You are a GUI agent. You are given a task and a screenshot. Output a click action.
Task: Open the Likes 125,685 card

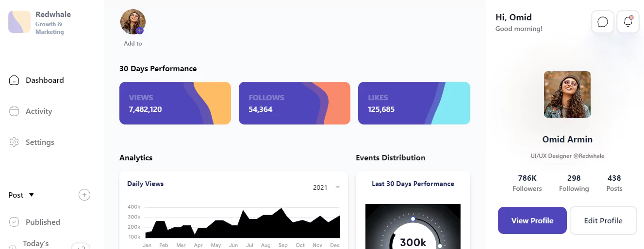[x=414, y=103]
